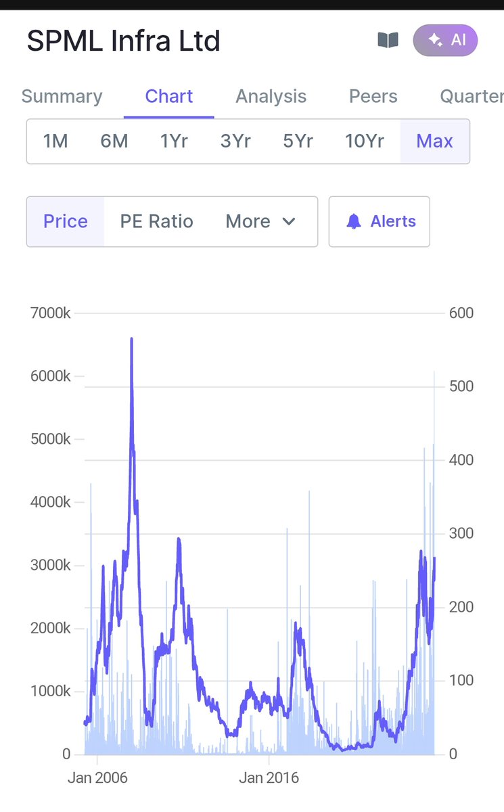Select the 10Yr time range
Viewport: 504px width, 812px height.
click(x=365, y=141)
